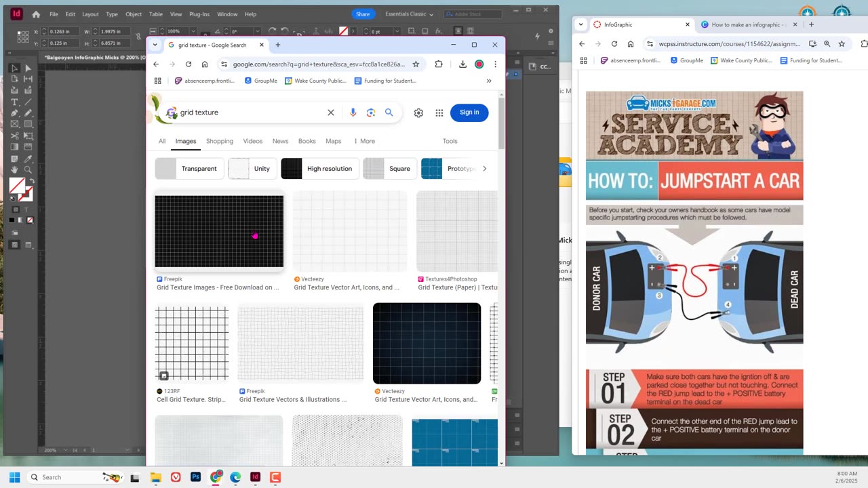Open the InDesign File menu
This screenshot has width=868, height=488.
click(x=54, y=14)
